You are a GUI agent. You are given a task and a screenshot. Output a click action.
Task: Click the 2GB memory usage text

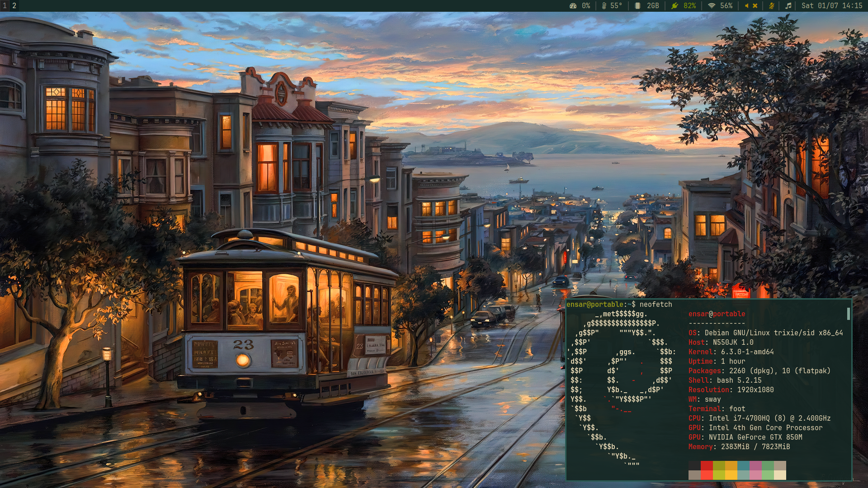[x=653, y=6]
